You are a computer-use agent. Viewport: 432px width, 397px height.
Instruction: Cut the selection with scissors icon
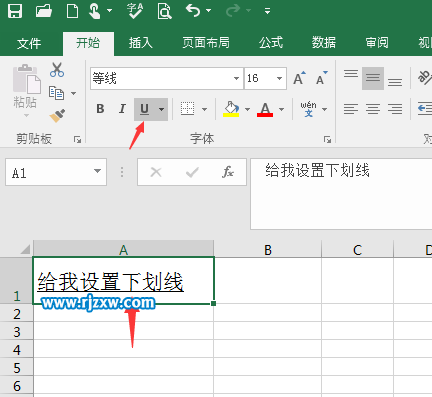57,70
